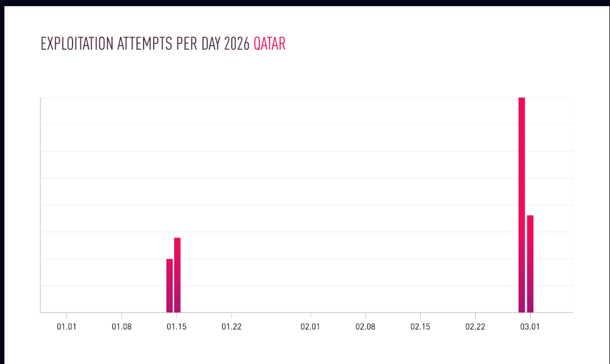The height and width of the screenshot is (364, 610).
Task: Click the 02.15 date label
Action: [x=420, y=327]
